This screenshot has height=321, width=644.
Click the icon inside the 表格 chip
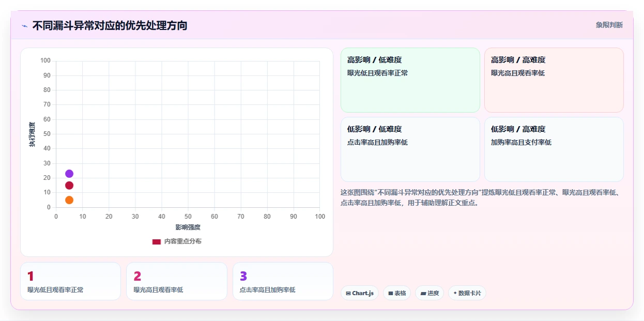(391, 293)
